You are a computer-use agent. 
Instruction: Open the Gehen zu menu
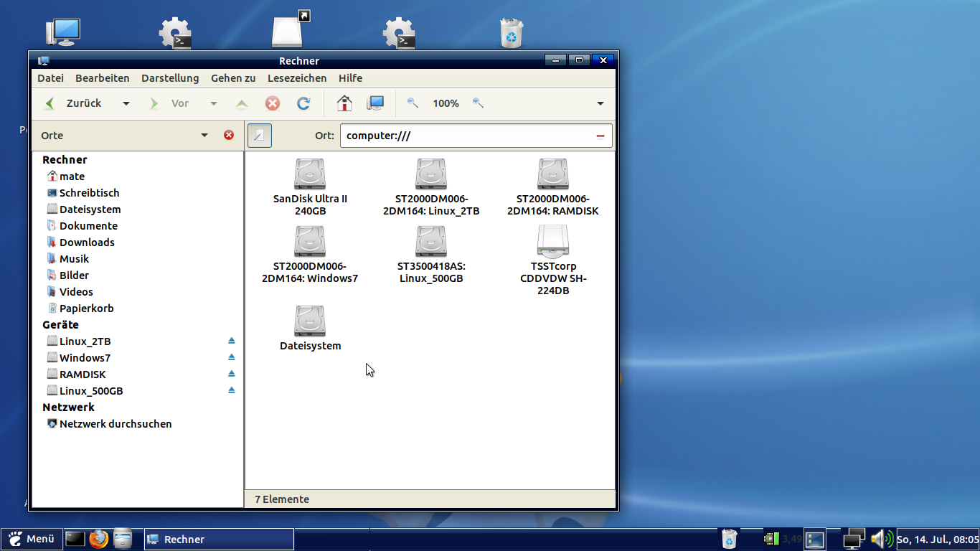pos(233,78)
